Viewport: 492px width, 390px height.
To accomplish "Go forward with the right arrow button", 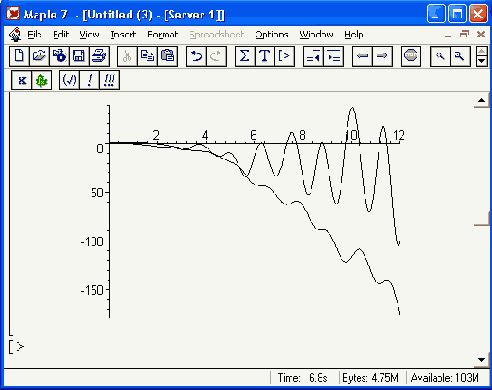I will (382, 56).
